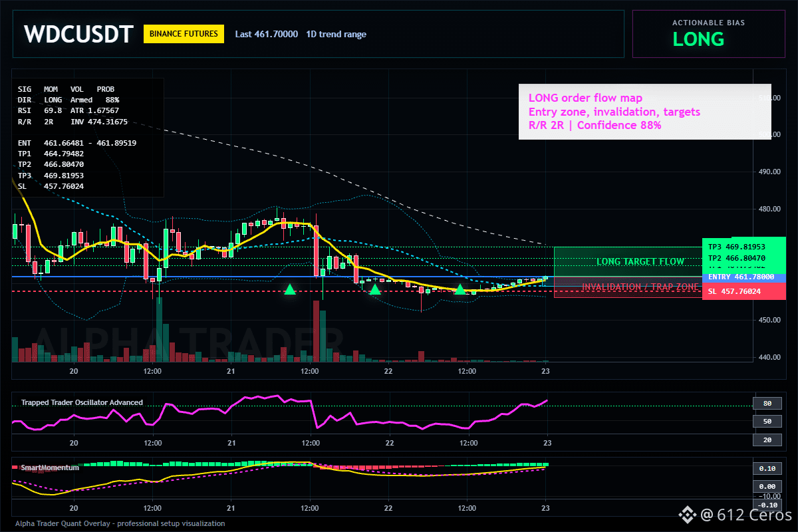Click the ENT 461.66481 - 461.89519 row
Screen dimensions: 798x532
(77, 142)
